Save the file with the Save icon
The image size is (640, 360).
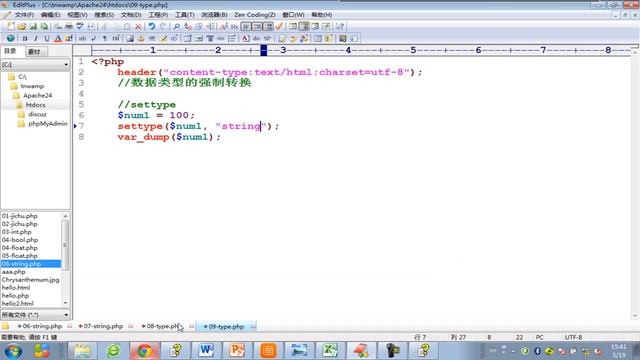click(33, 27)
